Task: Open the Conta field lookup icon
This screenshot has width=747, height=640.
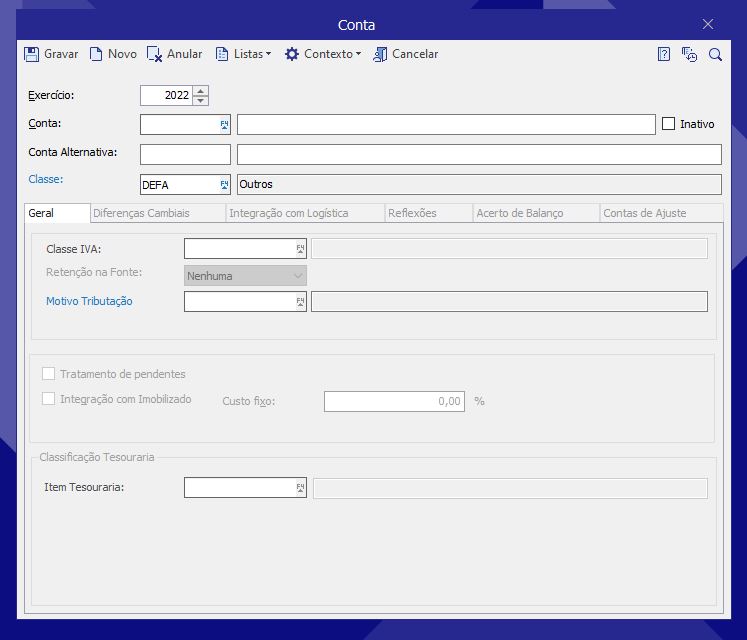Action: [224, 125]
